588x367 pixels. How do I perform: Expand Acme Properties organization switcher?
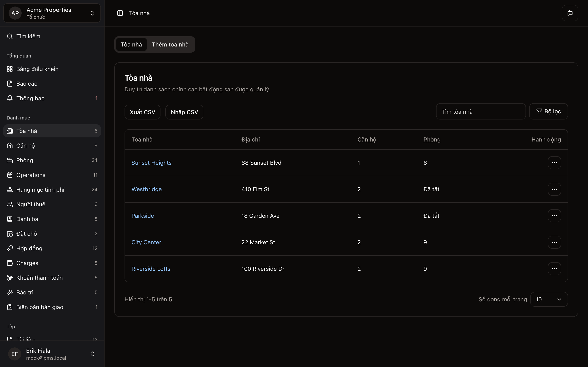[52, 13]
